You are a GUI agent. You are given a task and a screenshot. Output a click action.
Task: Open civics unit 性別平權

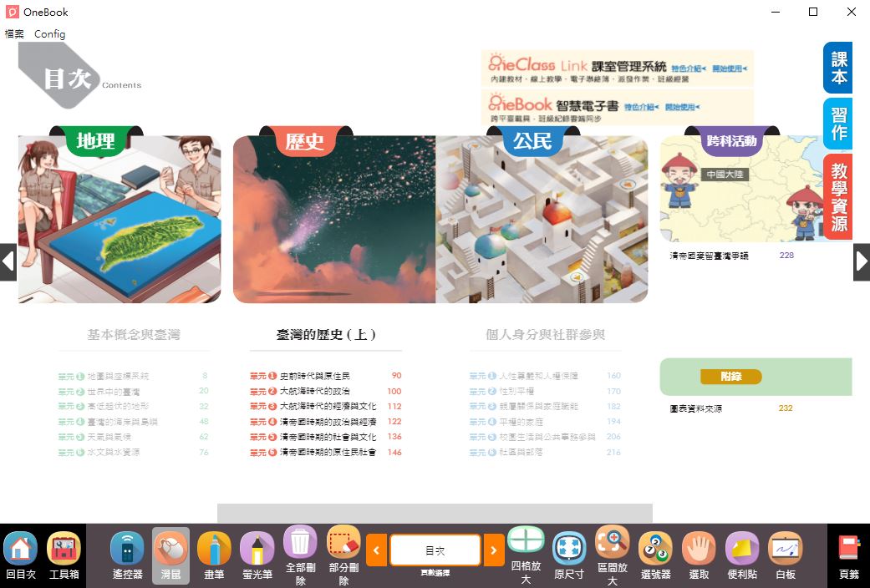545,391
